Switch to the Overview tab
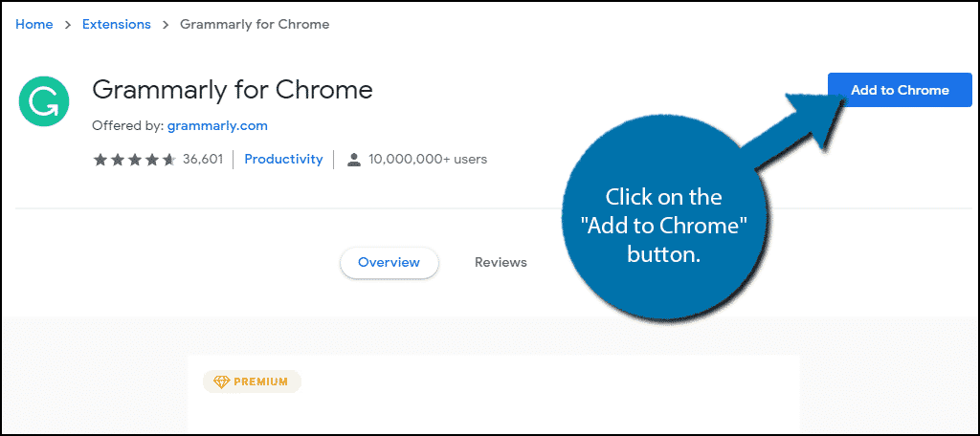Viewport: 980px width, 436px height. coord(389,262)
